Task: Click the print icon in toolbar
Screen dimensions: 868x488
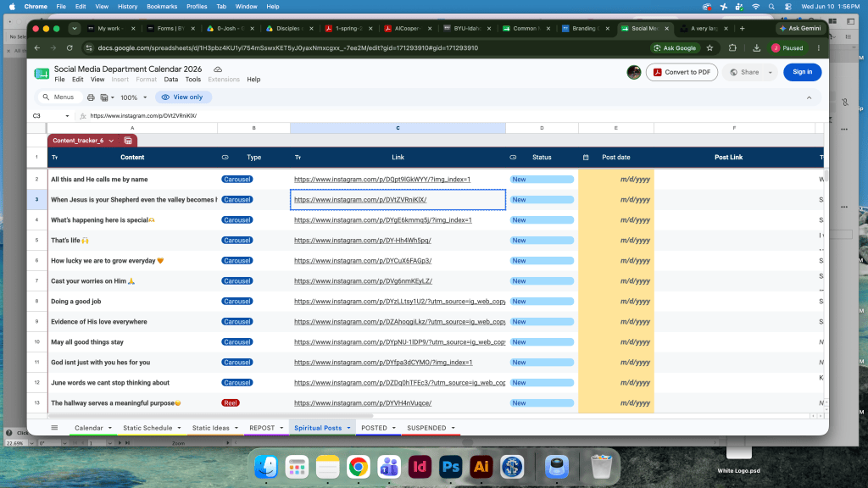Action: pyautogui.click(x=91, y=97)
